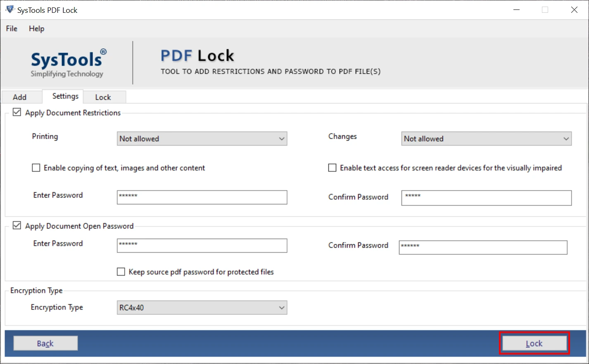This screenshot has height=364, width=589.
Task: Expand the Encryption Type RC4x40 dropdown
Action: (x=202, y=307)
